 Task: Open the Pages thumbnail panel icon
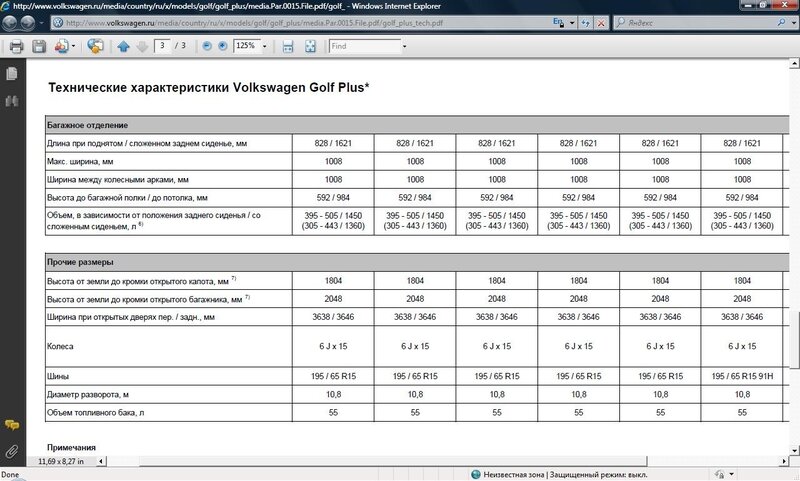pyautogui.click(x=12, y=73)
